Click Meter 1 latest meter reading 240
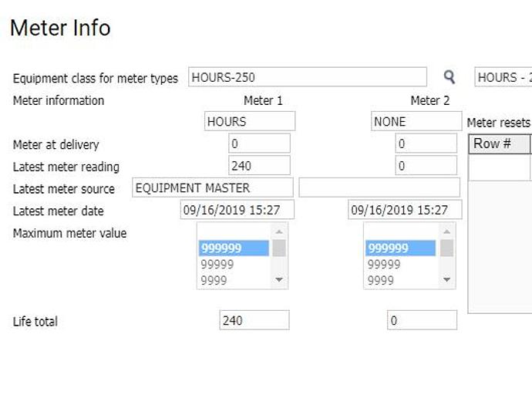Viewport: 532px width, 405px height. point(259,166)
